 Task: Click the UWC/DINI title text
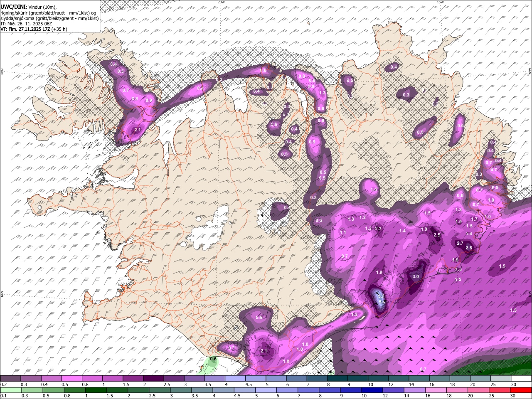tap(13, 6)
